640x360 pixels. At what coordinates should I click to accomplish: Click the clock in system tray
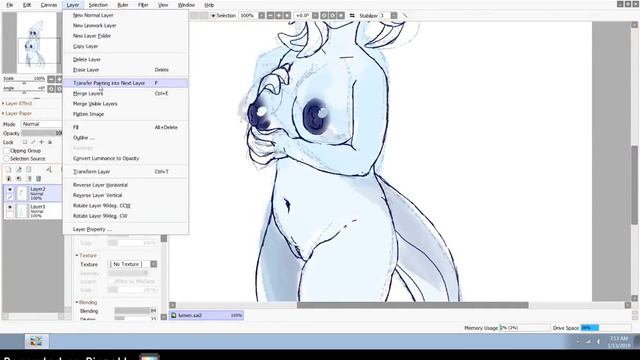click(619, 342)
